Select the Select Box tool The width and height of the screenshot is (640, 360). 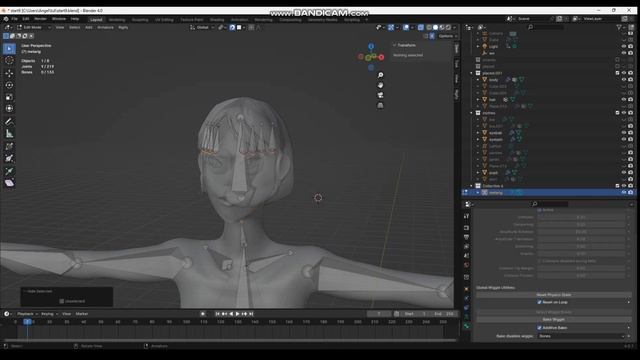pos(9,49)
